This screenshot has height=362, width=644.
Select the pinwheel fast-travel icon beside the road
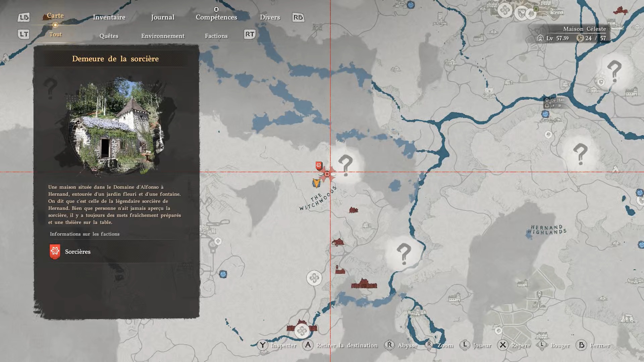pos(314,278)
